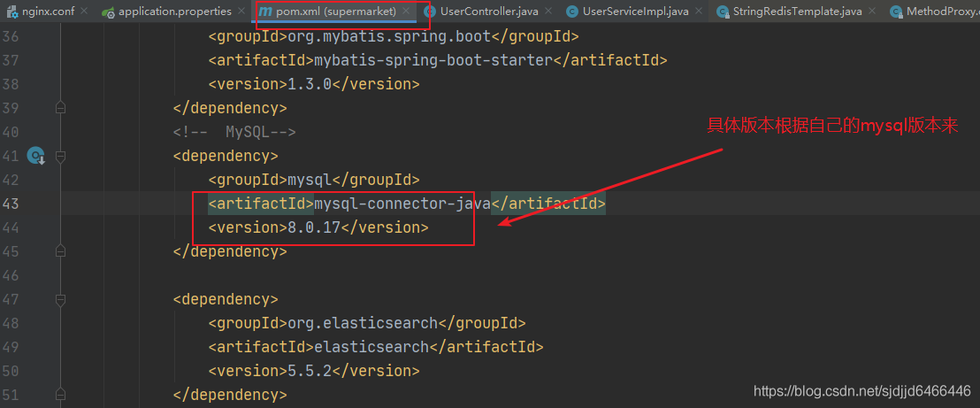
Task: Click the class icon on UserServiceImpl.java tab
Action: (x=571, y=12)
